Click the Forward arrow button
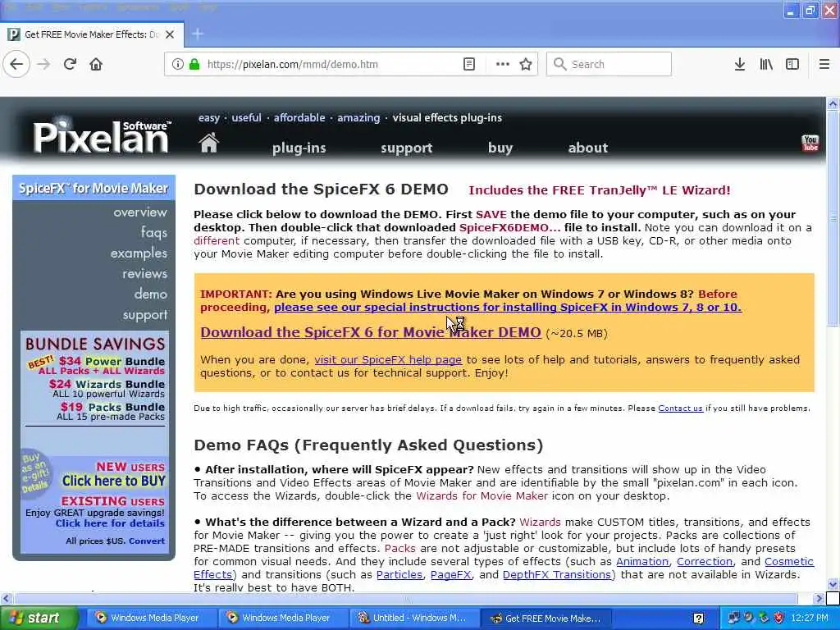The height and width of the screenshot is (630, 840). coord(43,64)
